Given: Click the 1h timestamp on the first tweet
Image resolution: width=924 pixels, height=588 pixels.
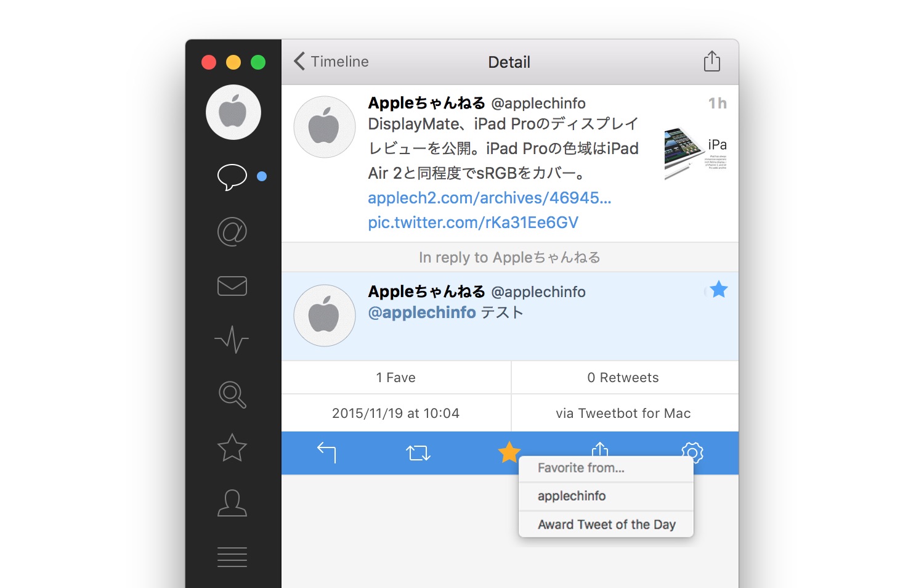Looking at the screenshot, I should [718, 103].
